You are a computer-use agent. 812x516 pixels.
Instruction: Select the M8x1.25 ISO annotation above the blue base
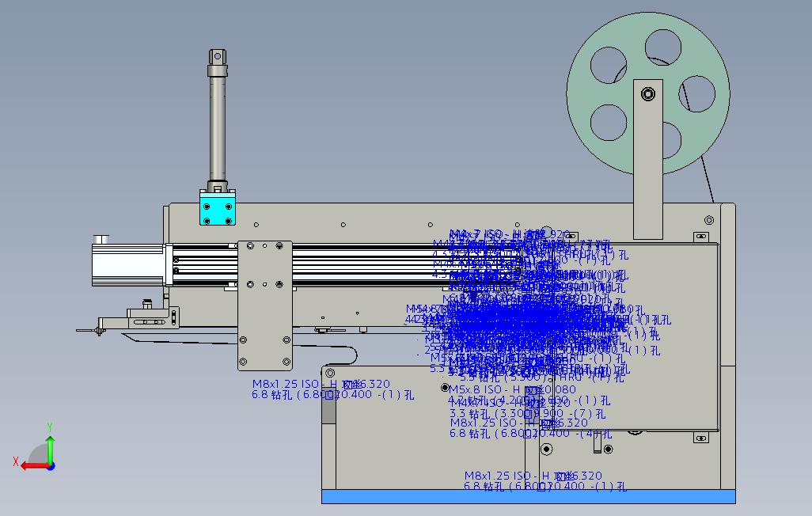[x=533, y=476]
